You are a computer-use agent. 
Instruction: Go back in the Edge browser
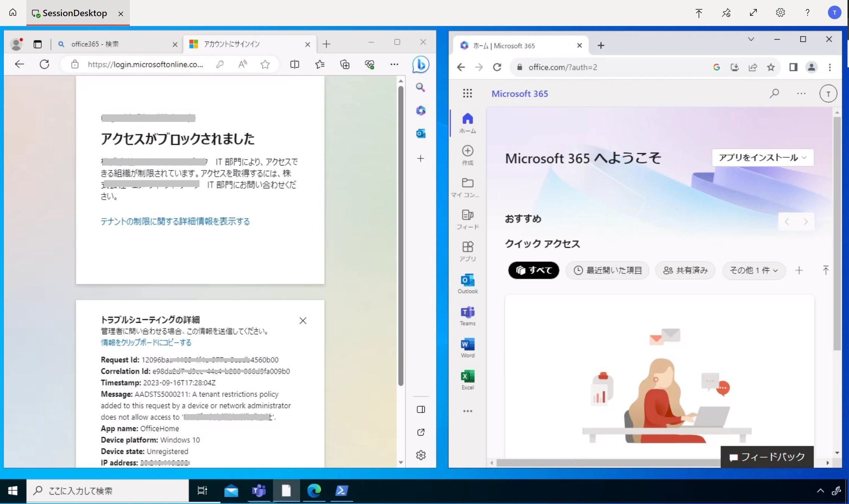20,64
